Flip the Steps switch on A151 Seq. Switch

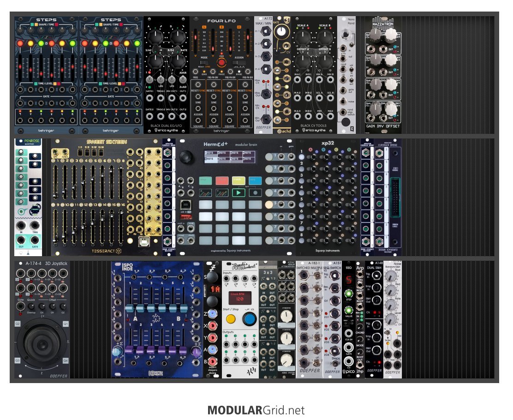tap(335, 364)
